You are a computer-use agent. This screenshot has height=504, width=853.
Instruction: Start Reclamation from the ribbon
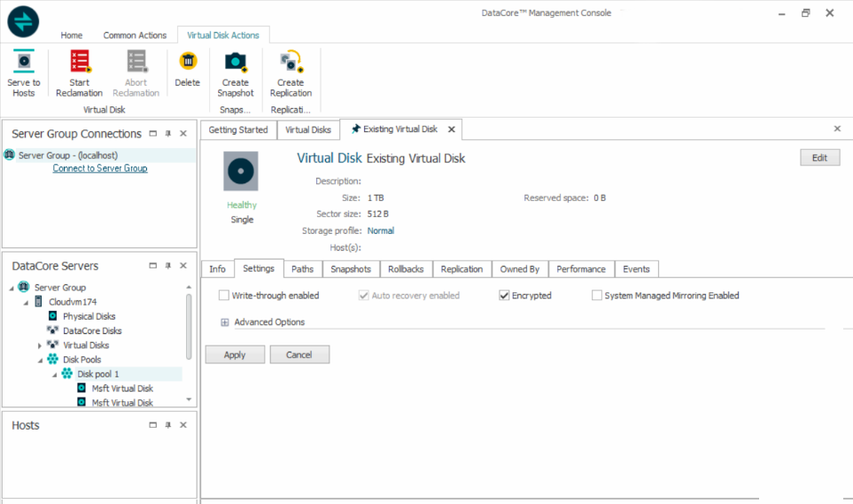[80, 62]
